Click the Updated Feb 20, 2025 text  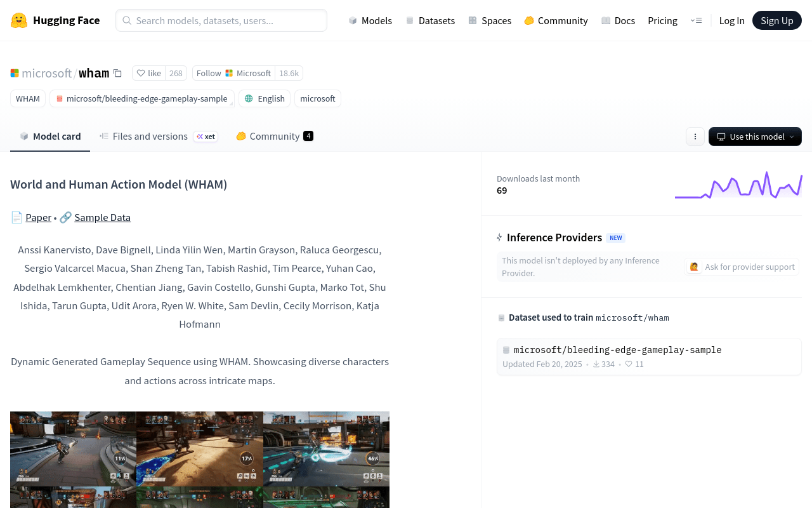[542, 364]
